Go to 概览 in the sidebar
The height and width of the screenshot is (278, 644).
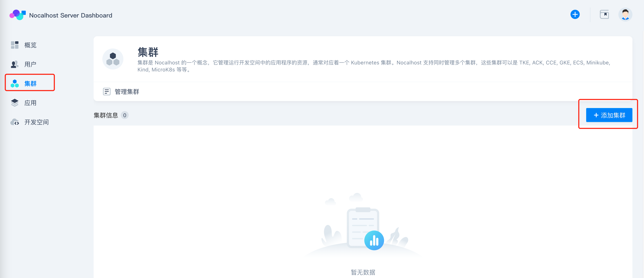30,45
